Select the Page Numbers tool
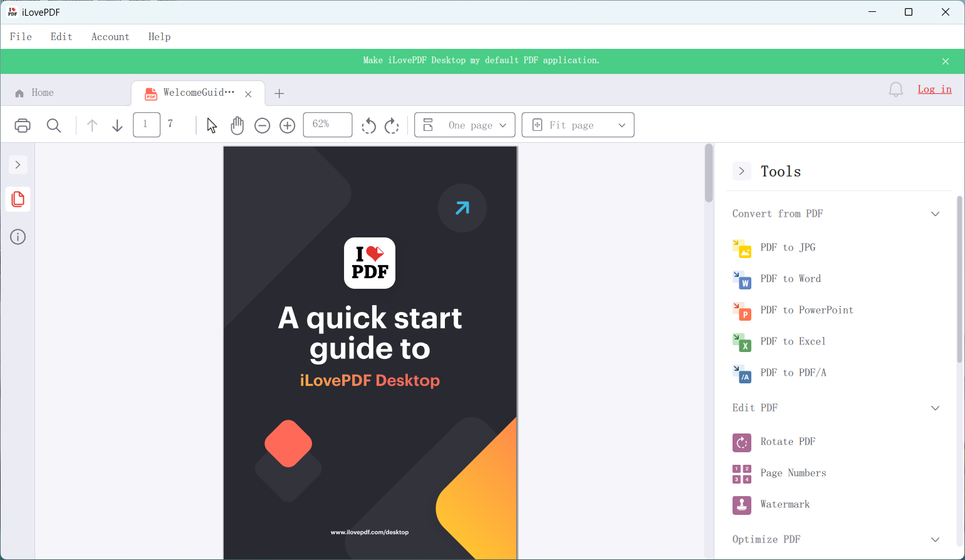965x560 pixels. pos(793,473)
